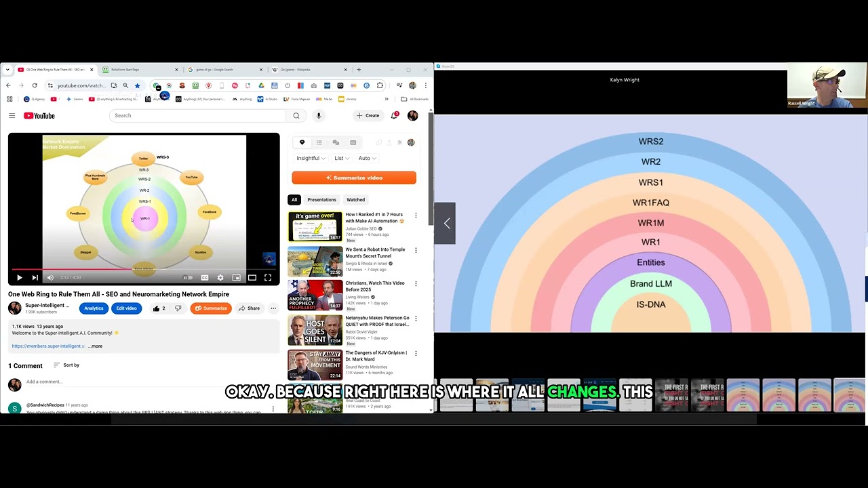Select comments chat icon tab

click(x=336, y=142)
